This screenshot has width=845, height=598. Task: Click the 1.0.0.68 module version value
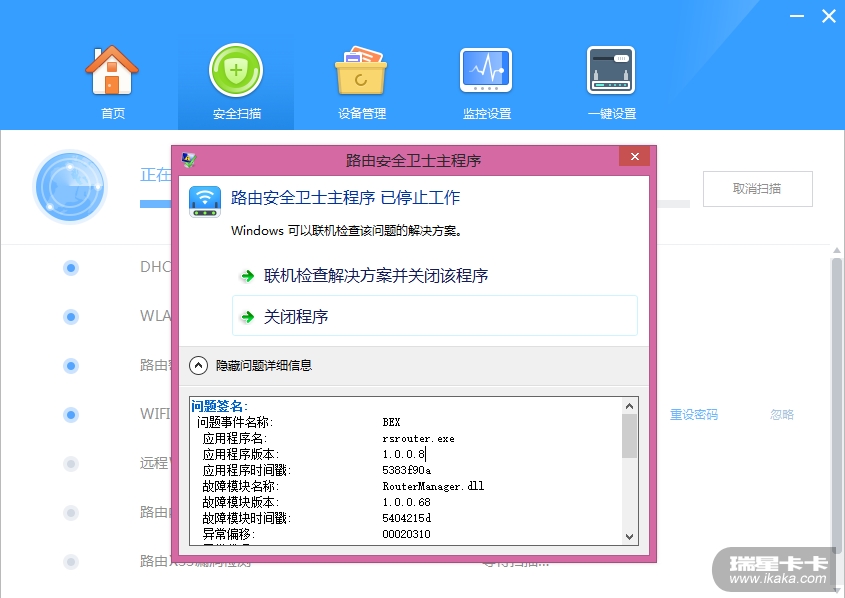(406, 502)
